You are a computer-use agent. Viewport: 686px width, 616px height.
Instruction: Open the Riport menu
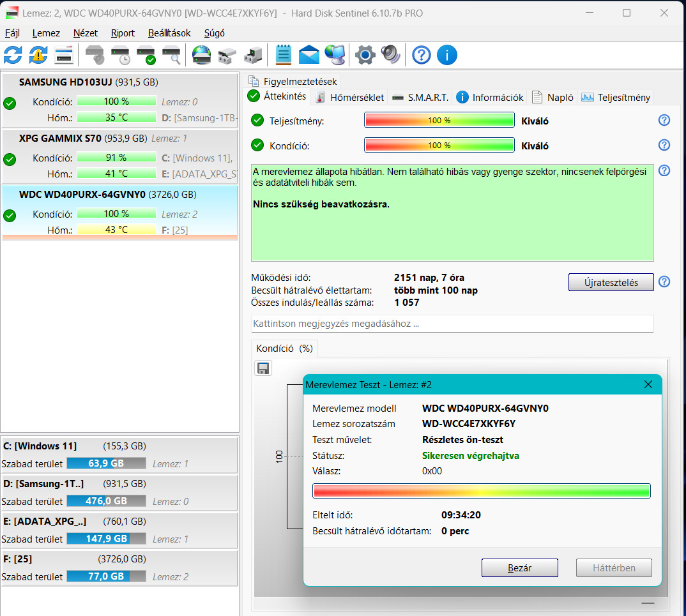pyautogui.click(x=123, y=33)
